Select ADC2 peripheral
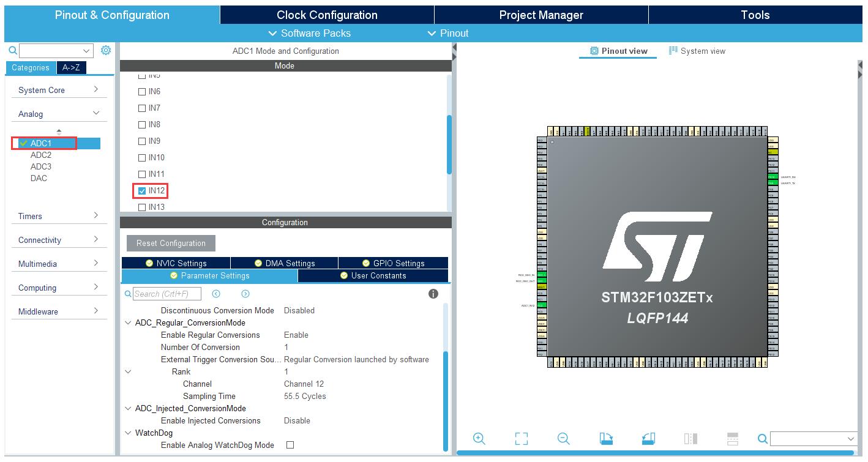This screenshot has width=868, height=462. [41, 155]
